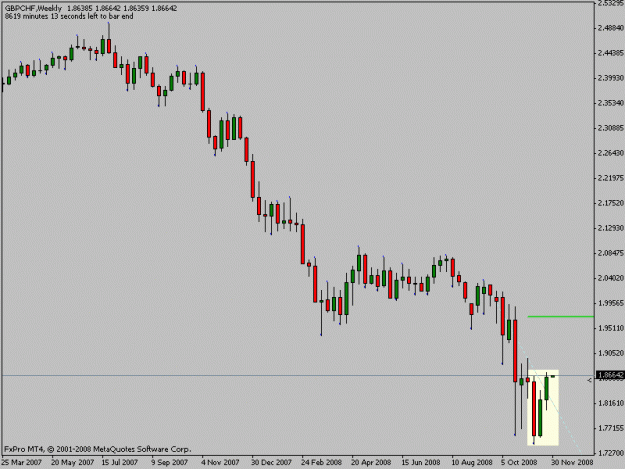
Task: Click the GBPCHF,Weekly chart title text
Action: pos(33,8)
